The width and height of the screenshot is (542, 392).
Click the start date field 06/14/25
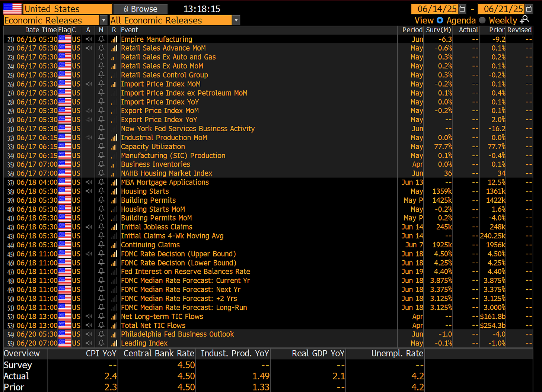click(x=435, y=9)
